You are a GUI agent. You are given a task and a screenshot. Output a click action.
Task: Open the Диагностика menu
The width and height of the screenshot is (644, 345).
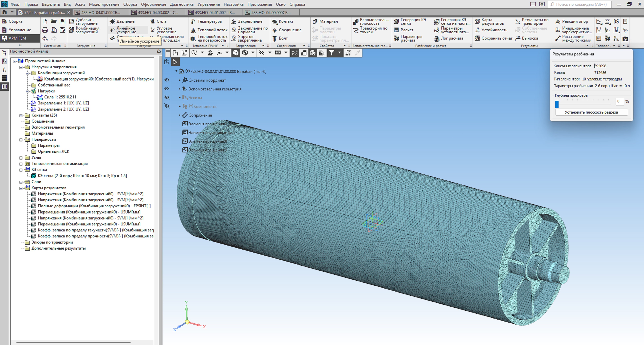pos(181,4)
